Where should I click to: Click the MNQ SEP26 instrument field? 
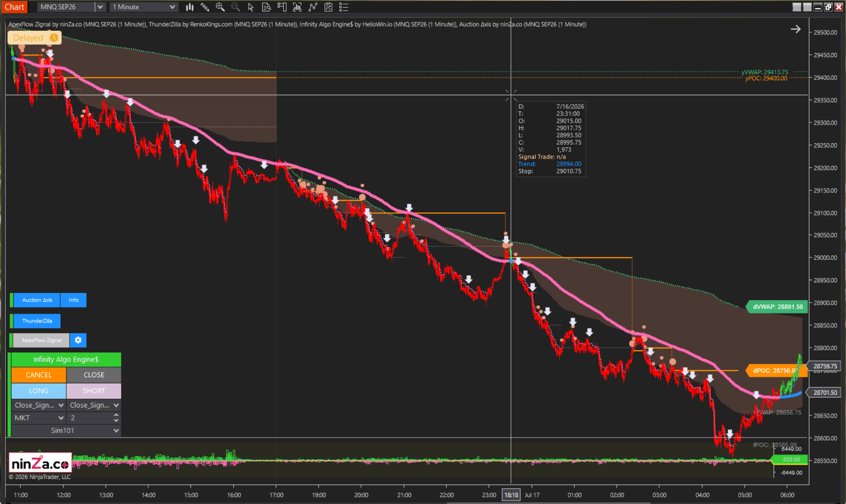tap(66, 7)
